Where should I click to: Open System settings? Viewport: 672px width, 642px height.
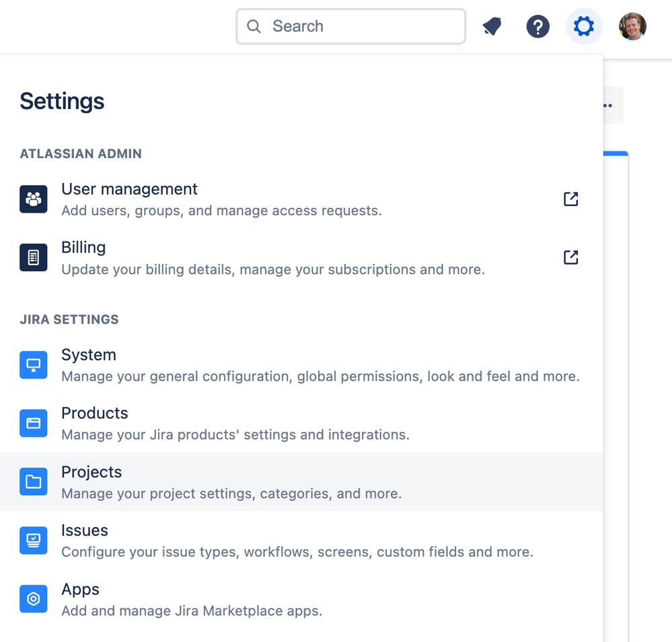coord(301,365)
